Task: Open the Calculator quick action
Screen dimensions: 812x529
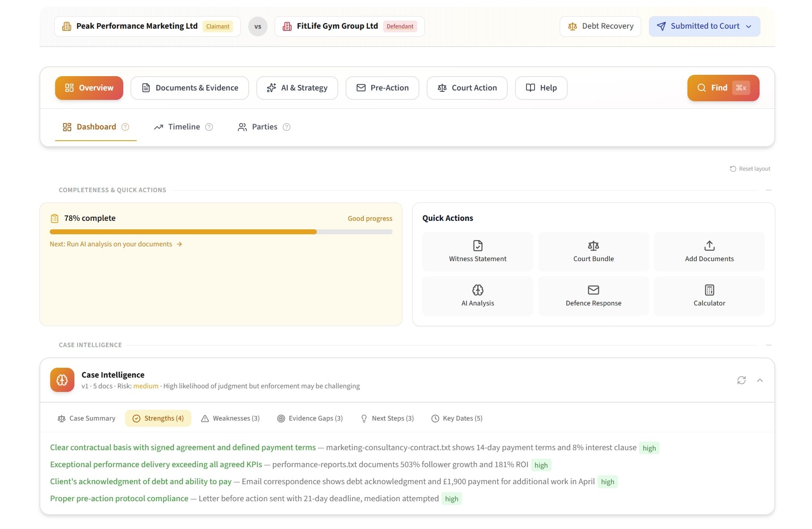Action: pos(709,296)
